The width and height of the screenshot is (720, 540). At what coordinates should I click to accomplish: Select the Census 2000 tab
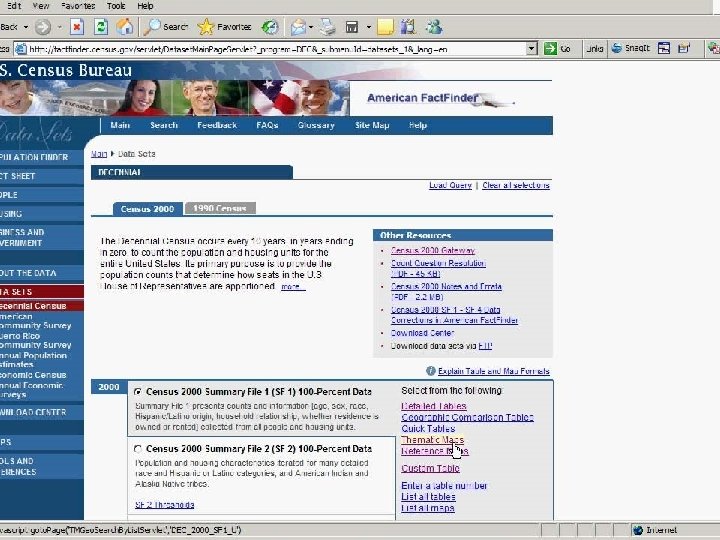[x=147, y=208]
